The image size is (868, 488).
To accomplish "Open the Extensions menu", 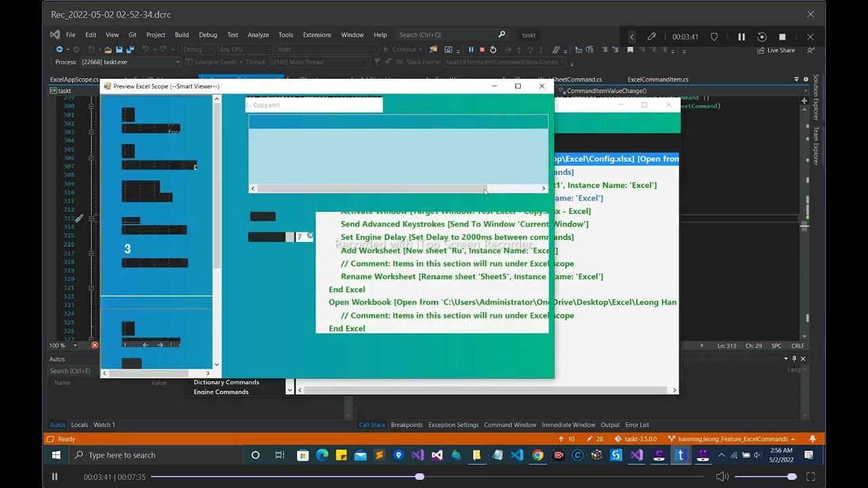I will pos(317,35).
